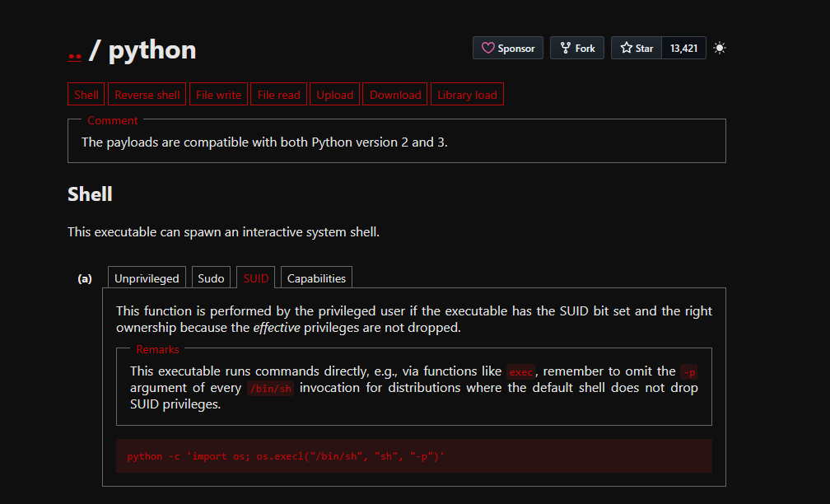The image size is (830, 504).
Task: Open the 13,421 stargazers count
Action: coord(684,48)
